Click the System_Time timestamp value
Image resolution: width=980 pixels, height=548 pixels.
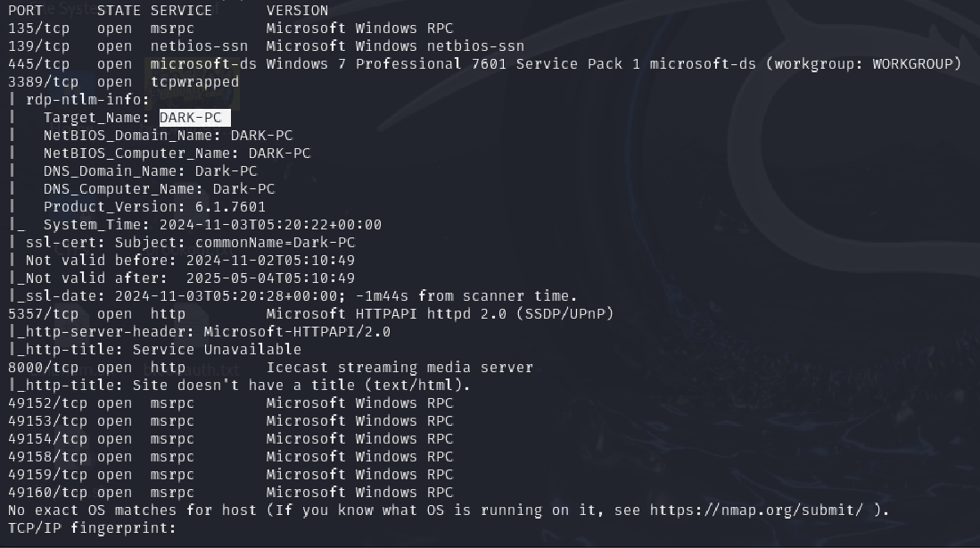click(270, 225)
